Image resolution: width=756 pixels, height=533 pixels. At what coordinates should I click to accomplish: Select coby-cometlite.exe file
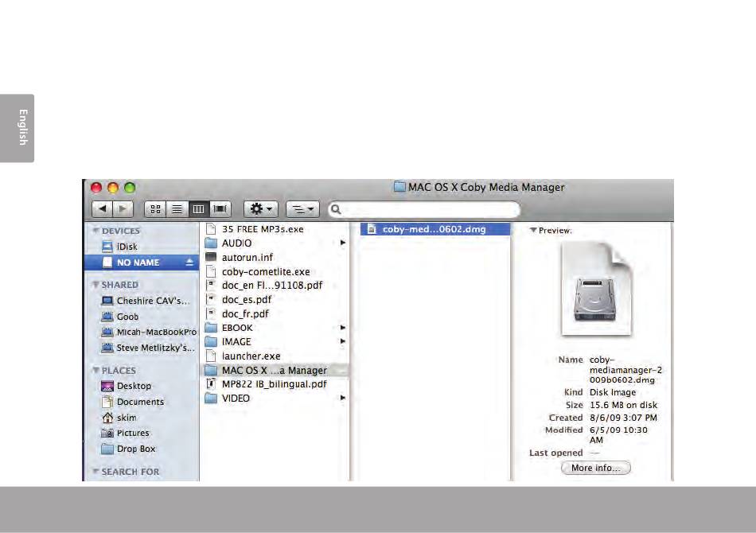[x=275, y=272]
